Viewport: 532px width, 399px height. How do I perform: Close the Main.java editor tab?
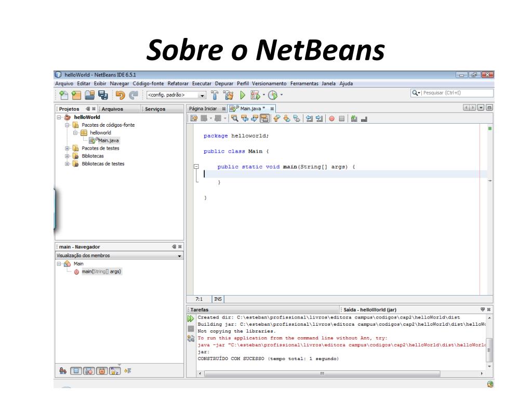[272, 109]
